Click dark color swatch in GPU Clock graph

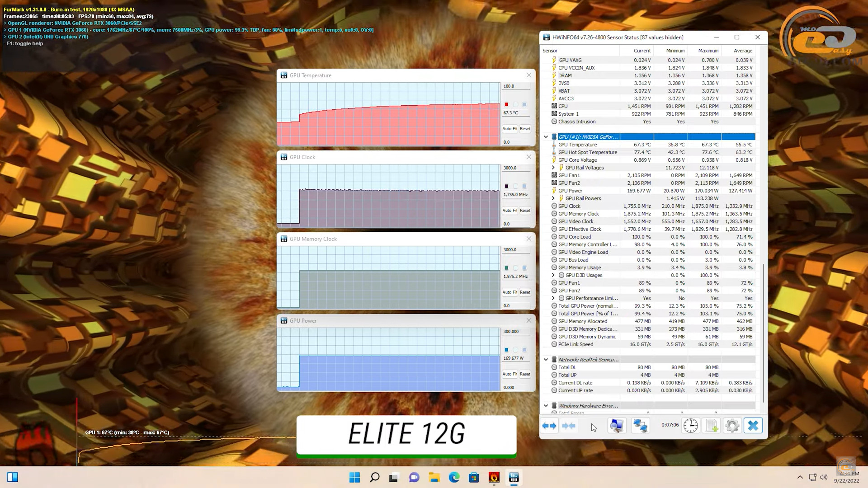coord(506,186)
